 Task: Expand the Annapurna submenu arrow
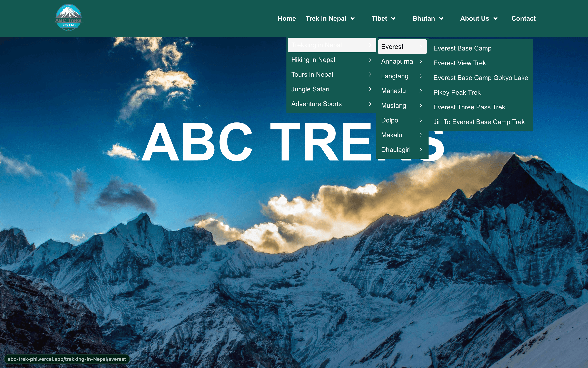point(421,61)
